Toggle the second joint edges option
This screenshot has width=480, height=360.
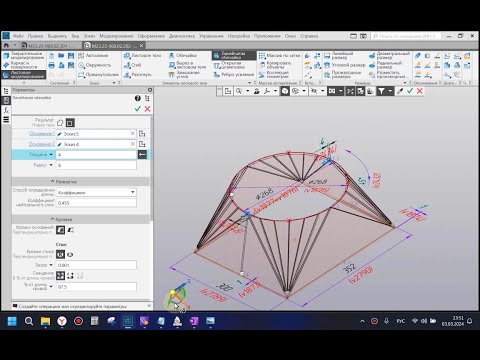click(x=70, y=255)
